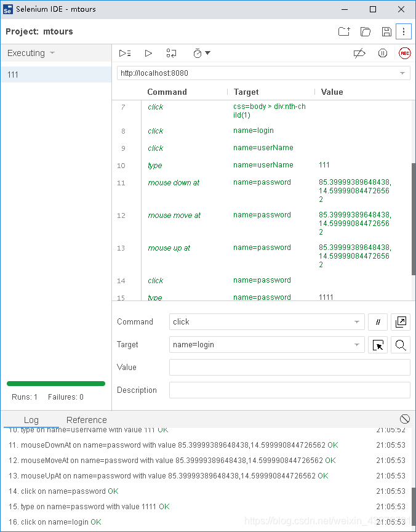Click value 111 in row 10
This screenshot has height=532, width=416.
[324, 165]
